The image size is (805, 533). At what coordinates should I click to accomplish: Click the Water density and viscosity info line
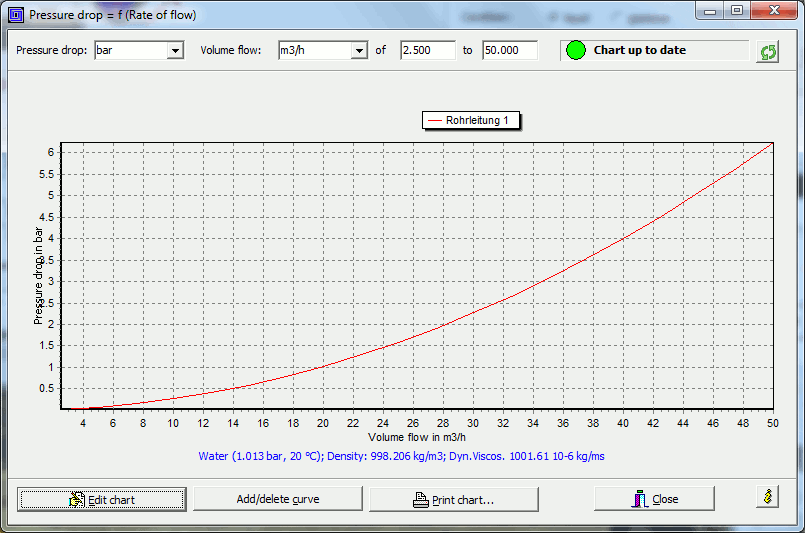pyautogui.click(x=401, y=456)
